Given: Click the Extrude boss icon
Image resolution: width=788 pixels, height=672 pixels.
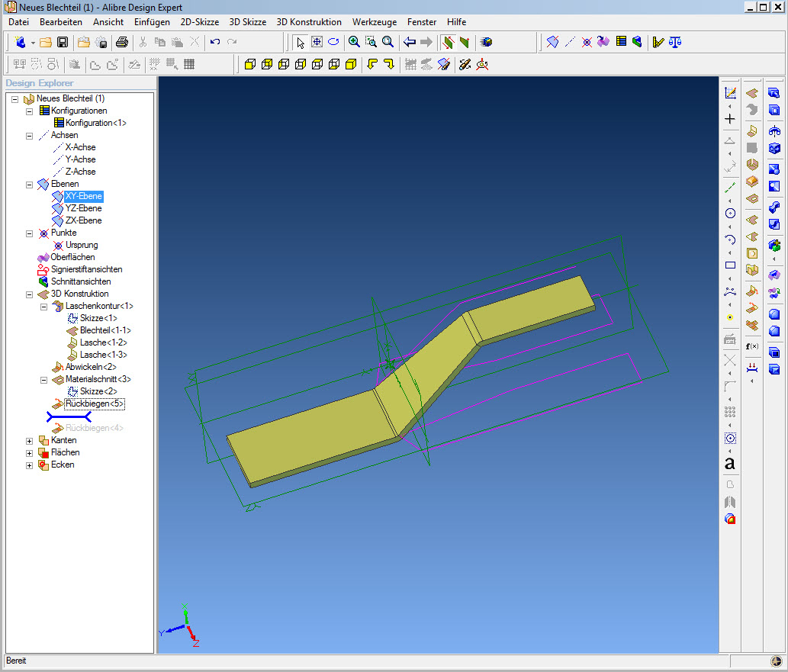Looking at the screenshot, I should (x=774, y=93).
